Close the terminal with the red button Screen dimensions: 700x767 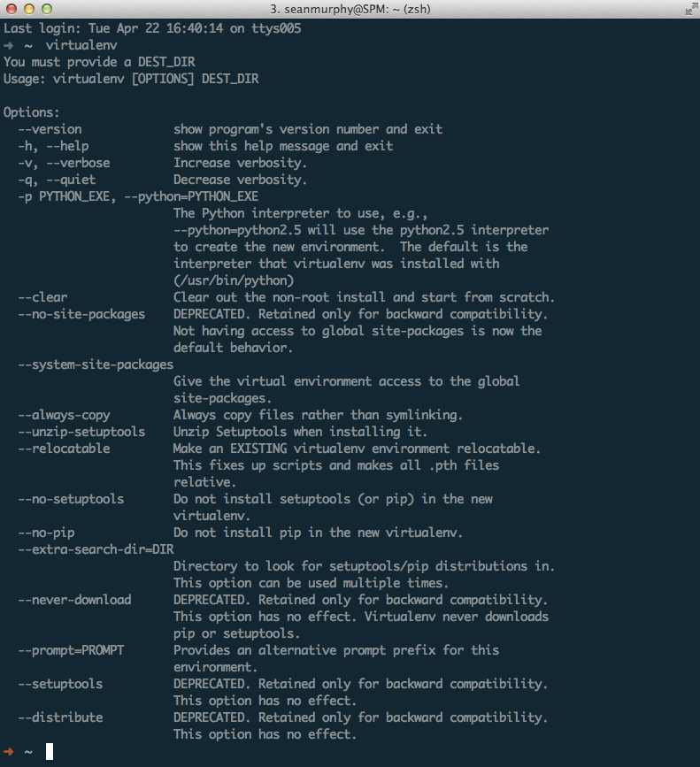coord(12,9)
